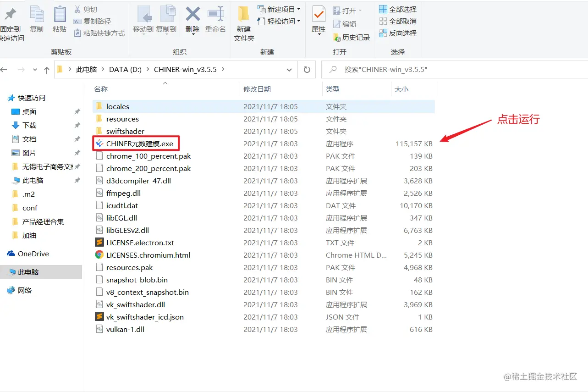
Task: Select the LICENSES.chromium.html Chrome file
Action: (148, 255)
